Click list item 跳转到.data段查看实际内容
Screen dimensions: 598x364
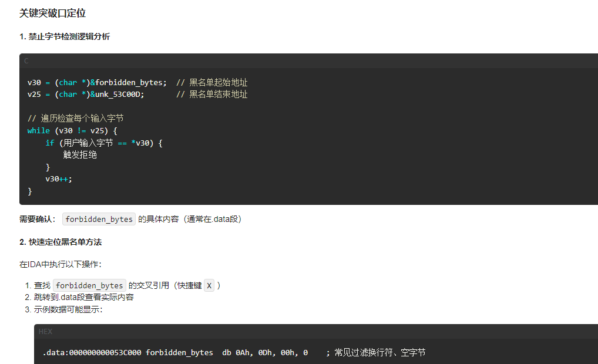click(84, 297)
